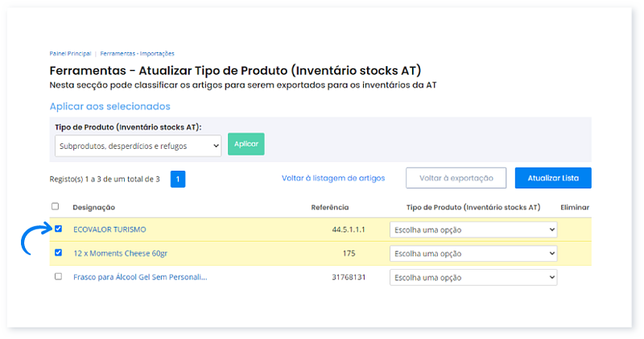Open the ECOVALOR TURISMO article link
The width and height of the screenshot is (644, 339).
(x=109, y=229)
